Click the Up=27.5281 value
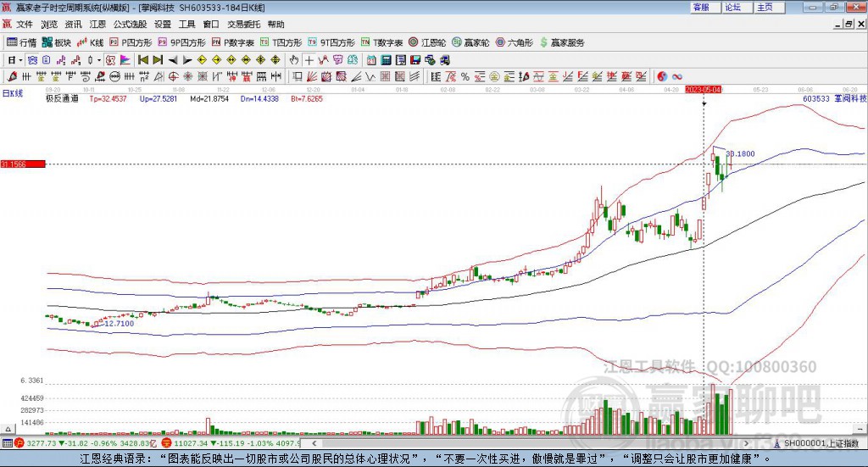The height and width of the screenshot is (467, 868). pyautogui.click(x=159, y=98)
